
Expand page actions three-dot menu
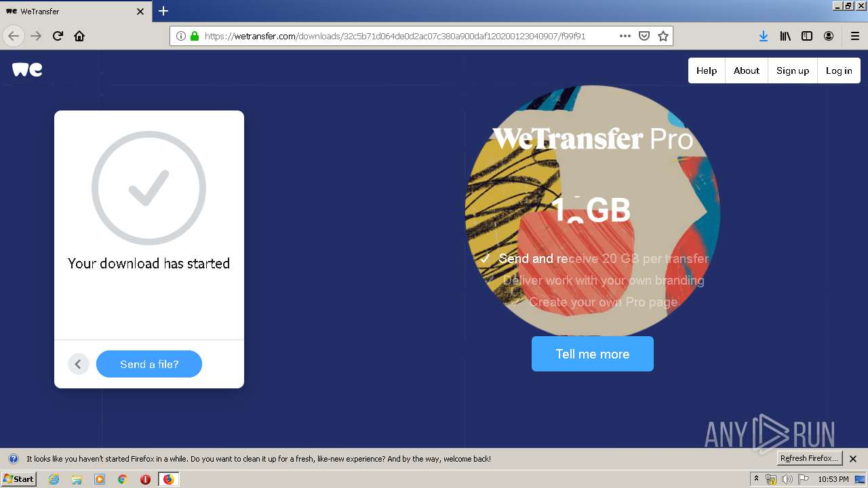click(x=625, y=36)
